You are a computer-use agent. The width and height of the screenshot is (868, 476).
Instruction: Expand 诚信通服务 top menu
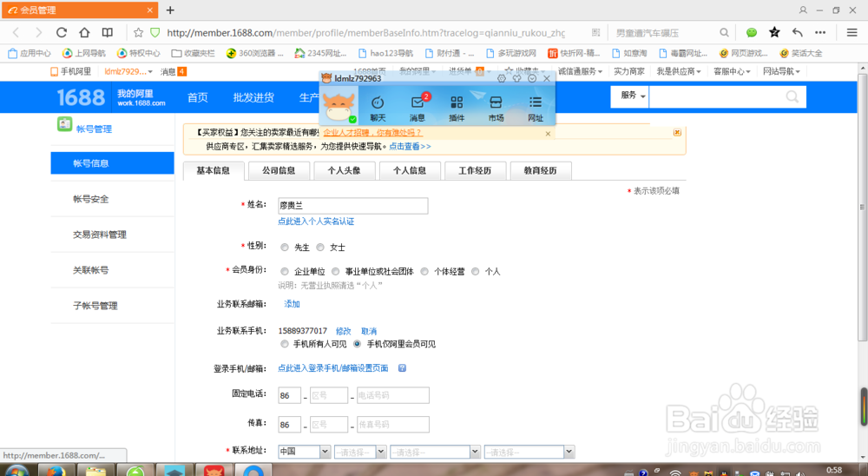[580, 71]
